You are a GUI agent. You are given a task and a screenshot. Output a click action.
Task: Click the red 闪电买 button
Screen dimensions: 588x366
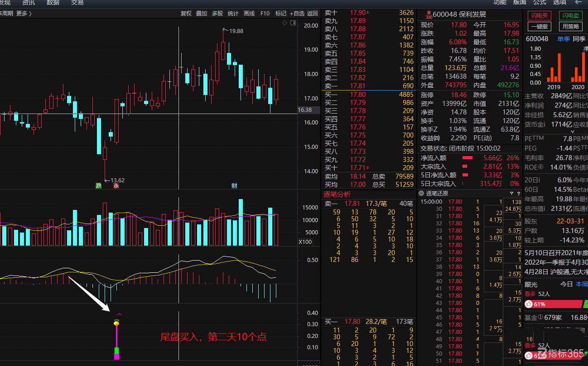coord(540,16)
